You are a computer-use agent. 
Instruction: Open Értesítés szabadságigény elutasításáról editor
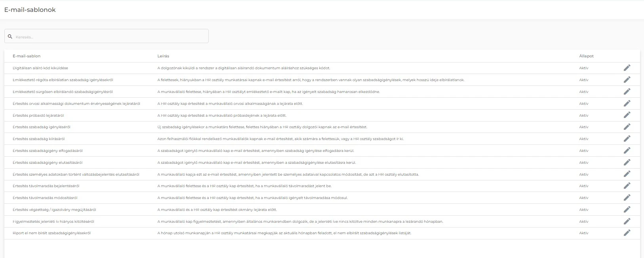(x=627, y=162)
